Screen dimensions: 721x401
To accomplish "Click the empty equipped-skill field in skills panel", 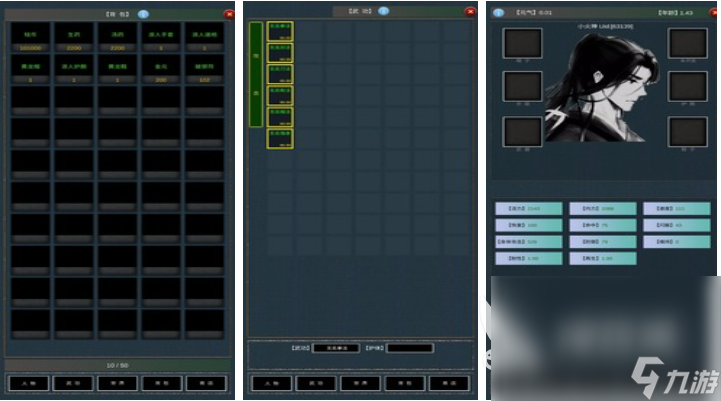I will coord(410,348).
